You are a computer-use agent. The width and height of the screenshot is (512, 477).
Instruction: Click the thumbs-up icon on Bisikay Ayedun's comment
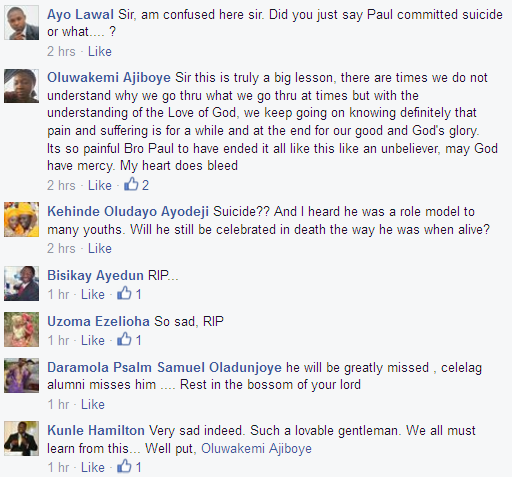(124, 293)
